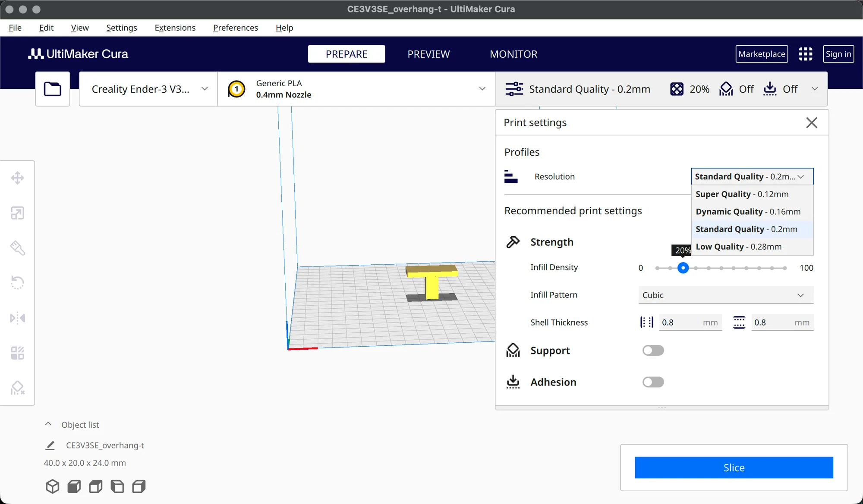Screen dimensions: 863x504
Task: Switch to the MONITOR stage
Action: (x=513, y=54)
